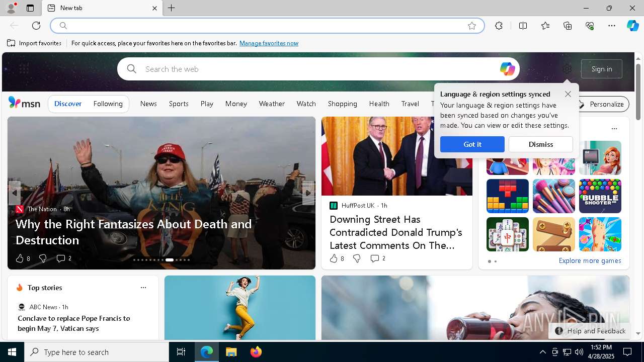Like the HuffPost UK article

coord(334,258)
